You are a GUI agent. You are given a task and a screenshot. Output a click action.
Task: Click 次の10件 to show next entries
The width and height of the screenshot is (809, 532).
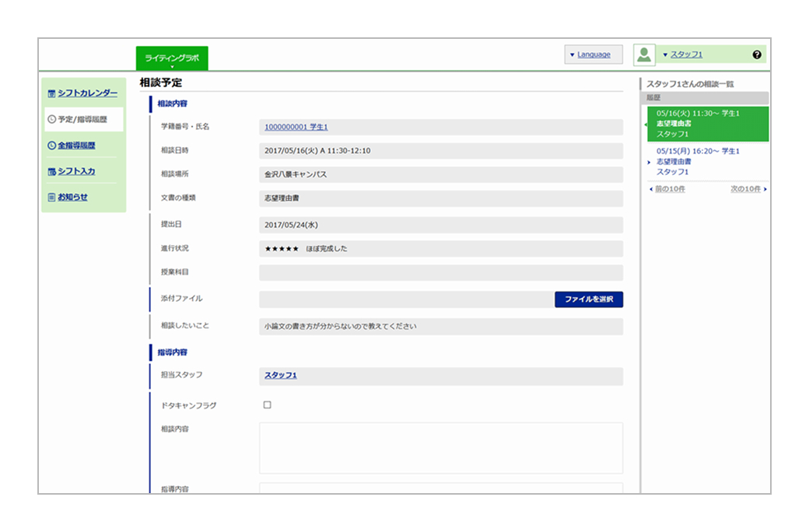(748, 190)
